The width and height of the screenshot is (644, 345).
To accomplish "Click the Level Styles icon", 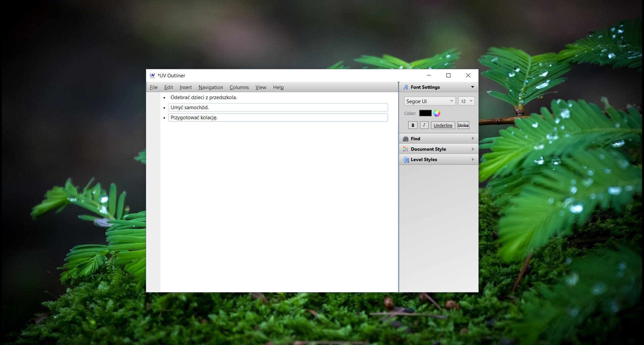I will click(405, 159).
